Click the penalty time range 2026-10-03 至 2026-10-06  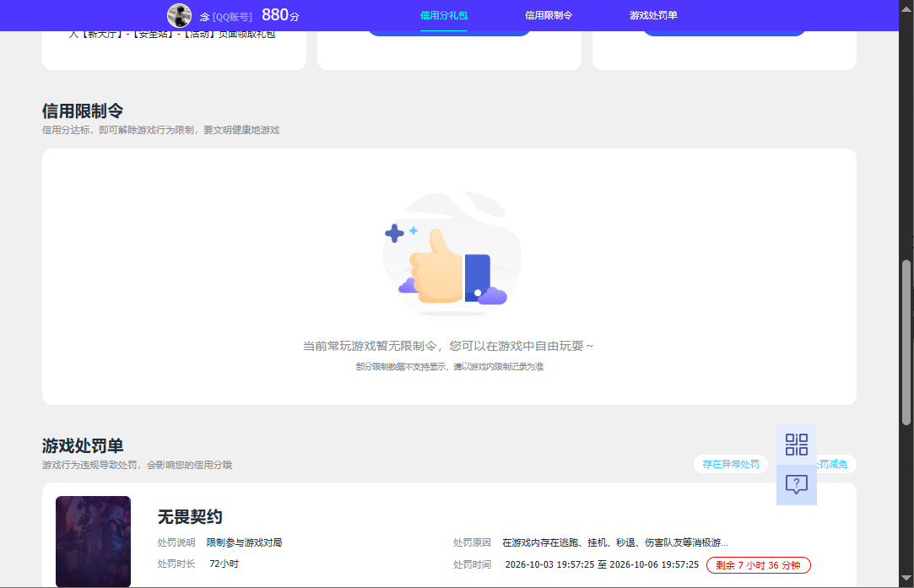(x=602, y=564)
